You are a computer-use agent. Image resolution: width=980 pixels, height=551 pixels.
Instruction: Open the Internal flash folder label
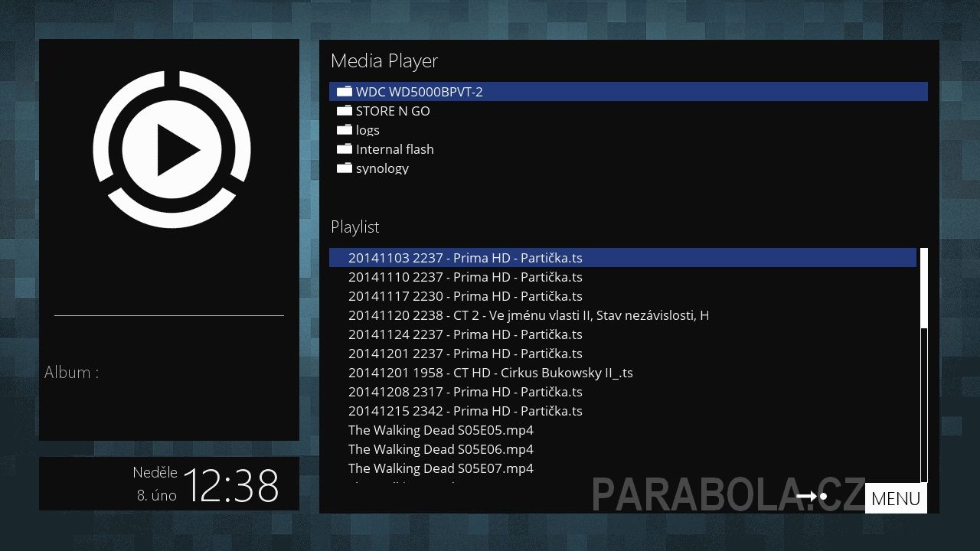tap(394, 149)
